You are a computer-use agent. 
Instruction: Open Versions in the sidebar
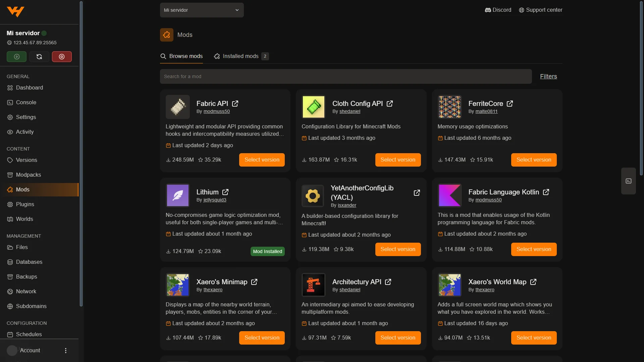click(39, 160)
